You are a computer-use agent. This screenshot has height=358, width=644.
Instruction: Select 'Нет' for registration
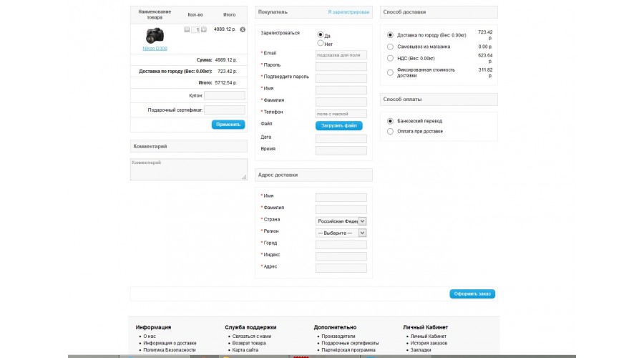(x=321, y=43)
